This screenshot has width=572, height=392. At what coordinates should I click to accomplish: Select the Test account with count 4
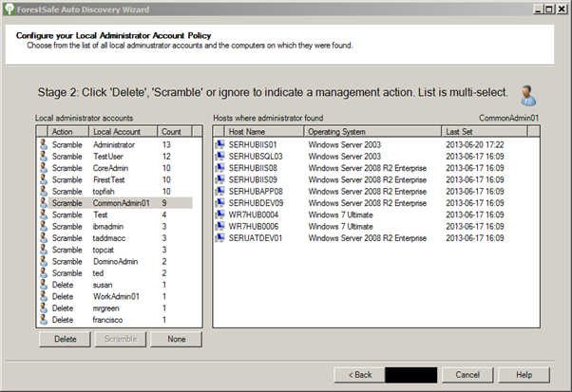101,215
